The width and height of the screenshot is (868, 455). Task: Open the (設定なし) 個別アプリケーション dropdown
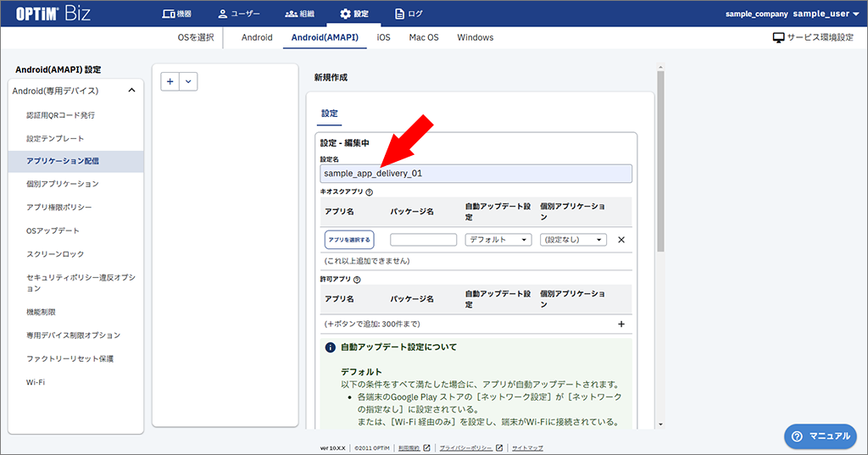click(x=574, y=240)
